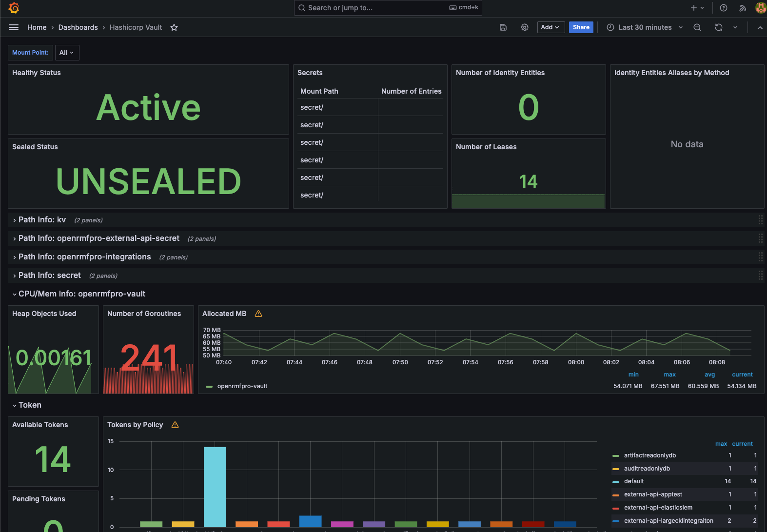The height and width of the screenshot is (532, 767).
Task: Toggle artifactreadonlydb legend series
Action: tap(650, 455)
